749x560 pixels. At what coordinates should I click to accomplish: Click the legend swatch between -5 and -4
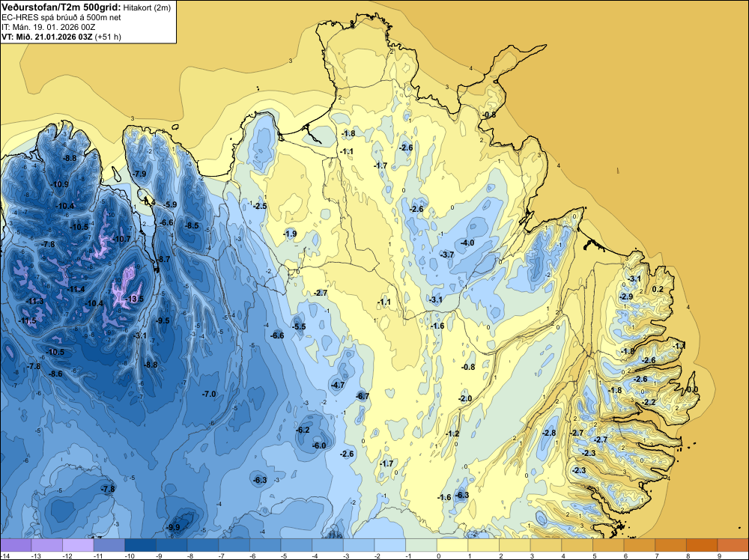pos(296,545)
